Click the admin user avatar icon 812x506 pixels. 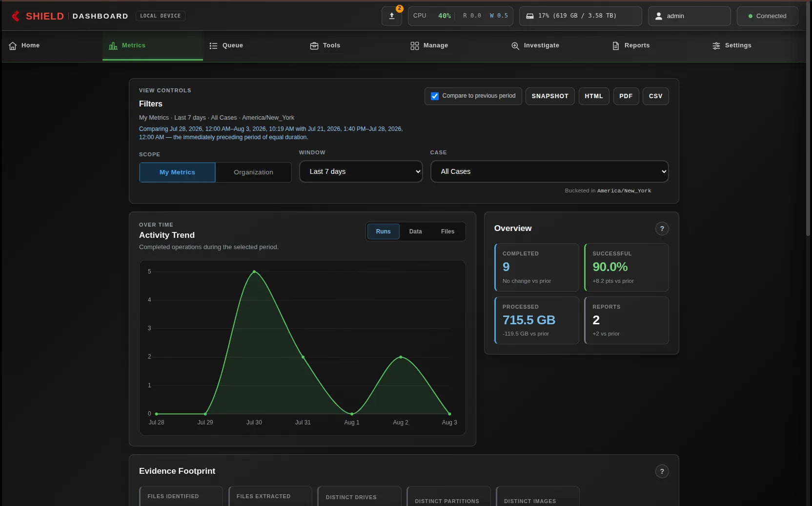[x=658, y=16]
